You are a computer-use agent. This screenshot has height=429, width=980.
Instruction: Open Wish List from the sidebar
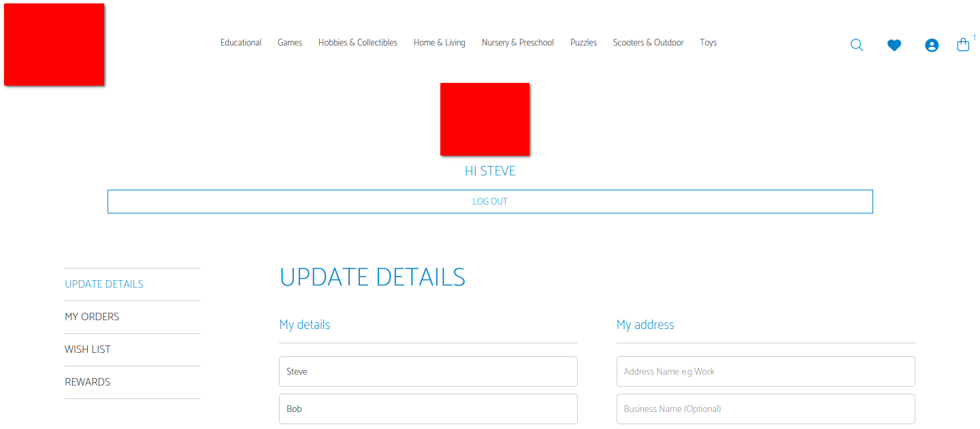point(88,349)
